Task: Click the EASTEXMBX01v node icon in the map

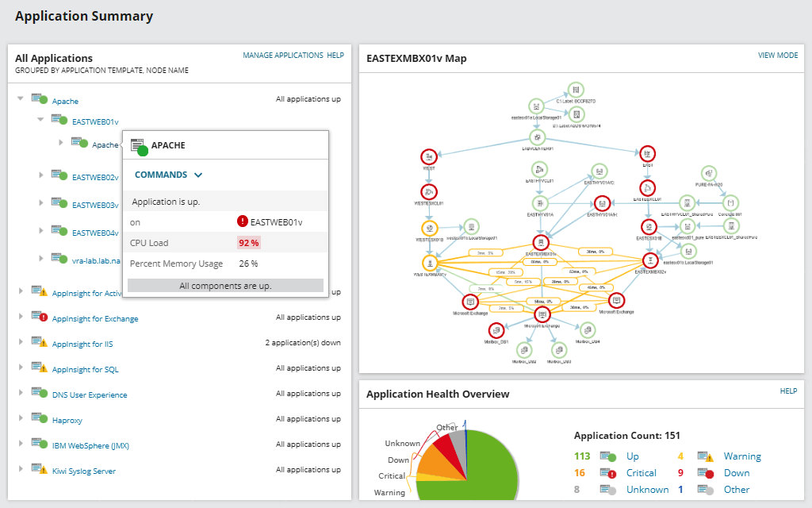Action: pyautogui.click(x=541, y=242)
